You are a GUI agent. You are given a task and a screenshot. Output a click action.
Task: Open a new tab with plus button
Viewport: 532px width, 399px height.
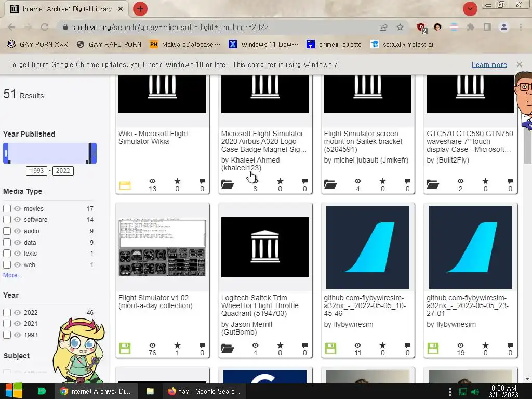tap(140, 9)
